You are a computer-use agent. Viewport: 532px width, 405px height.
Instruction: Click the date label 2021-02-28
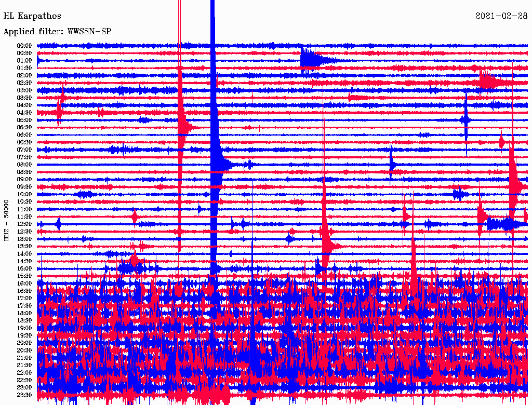(x=501, y=16)
